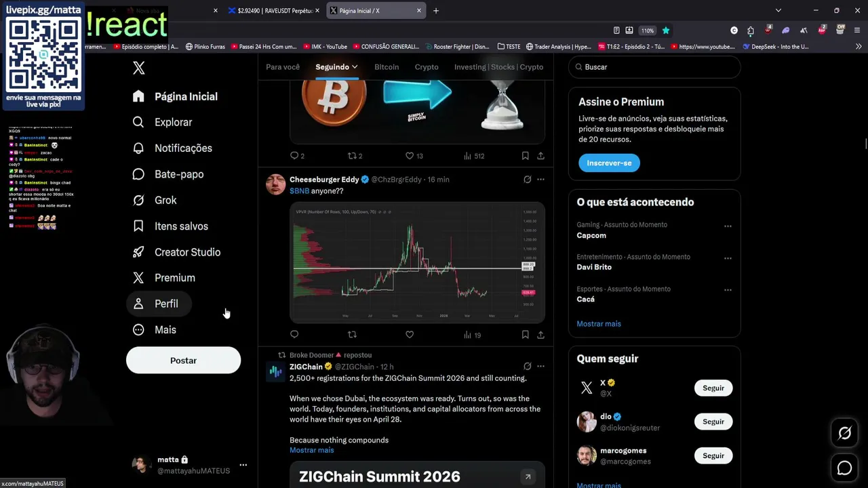
Task: Open Creator Studio rocket icon
Action: pyautogui.click(x=138, y=252)
